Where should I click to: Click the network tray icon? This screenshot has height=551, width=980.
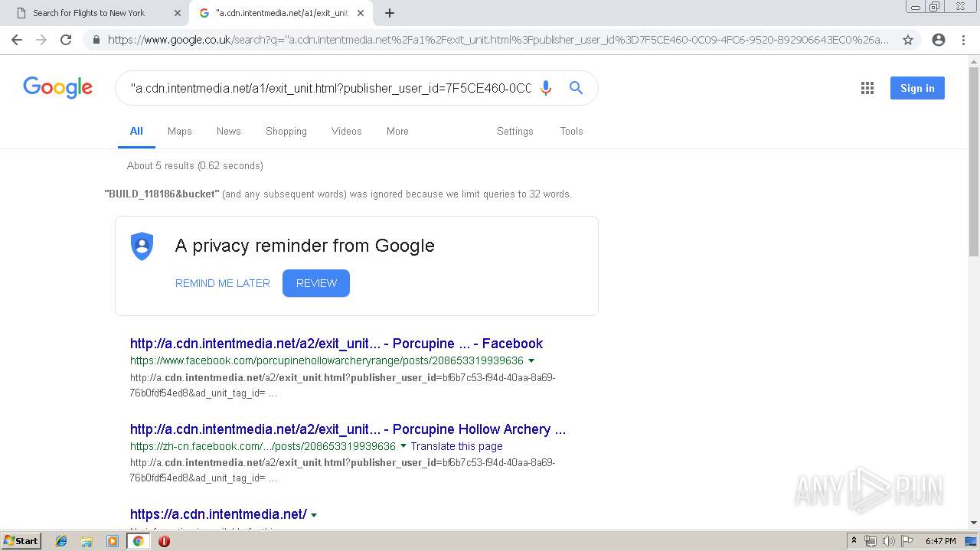pyautogui.click(x=871, y=541)
